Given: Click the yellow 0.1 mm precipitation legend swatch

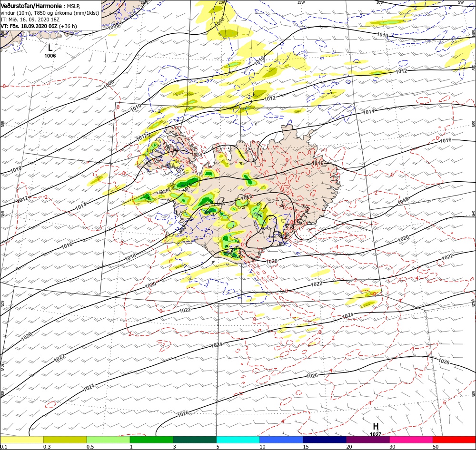Looking at the screenshot, I should click(21, 440).
